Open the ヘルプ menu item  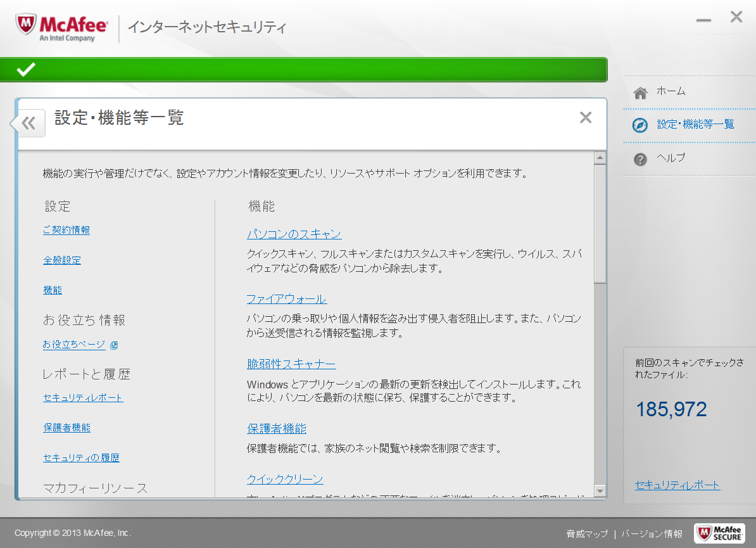pos(671,158)
